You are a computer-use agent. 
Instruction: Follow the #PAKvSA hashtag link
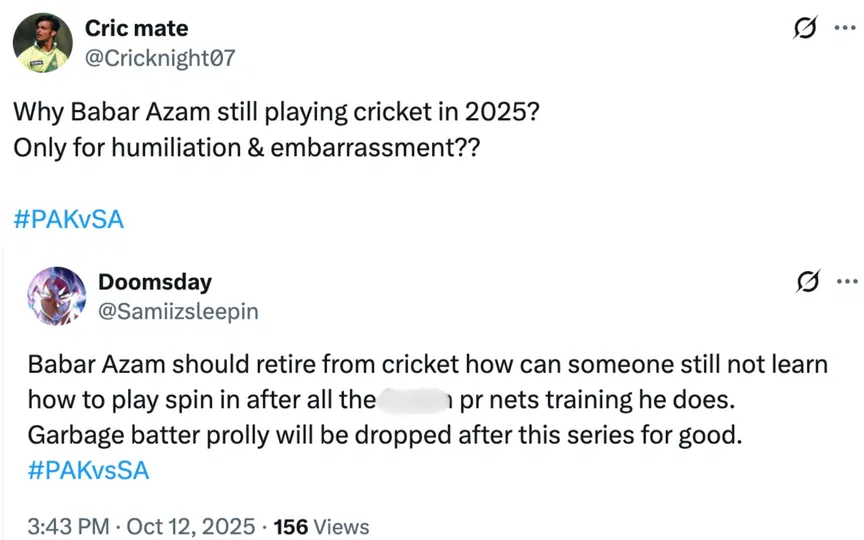69,219
